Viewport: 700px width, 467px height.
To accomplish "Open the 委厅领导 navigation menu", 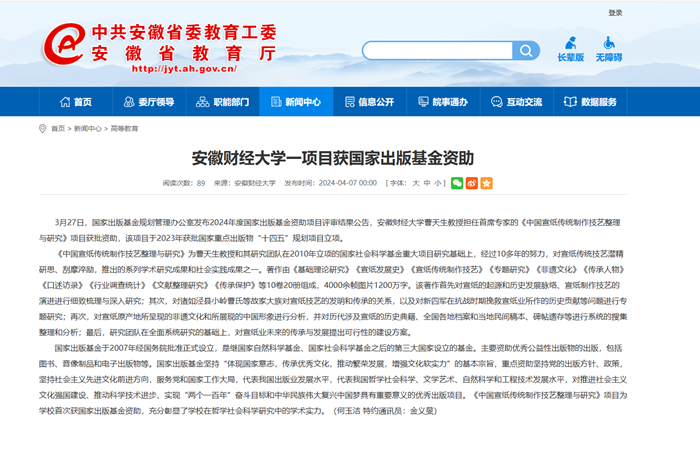I will point(148,102).
